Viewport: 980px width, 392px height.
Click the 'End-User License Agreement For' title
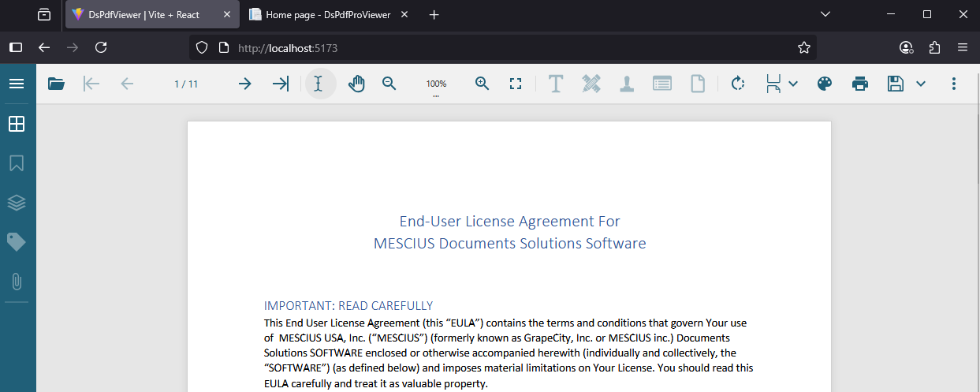[509, 221]
